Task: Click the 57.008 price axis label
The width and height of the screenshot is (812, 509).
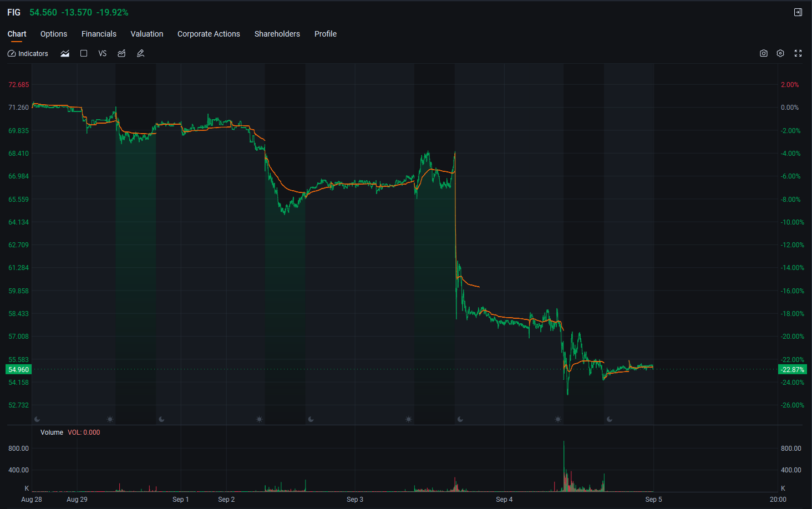Action: (18, 337)
